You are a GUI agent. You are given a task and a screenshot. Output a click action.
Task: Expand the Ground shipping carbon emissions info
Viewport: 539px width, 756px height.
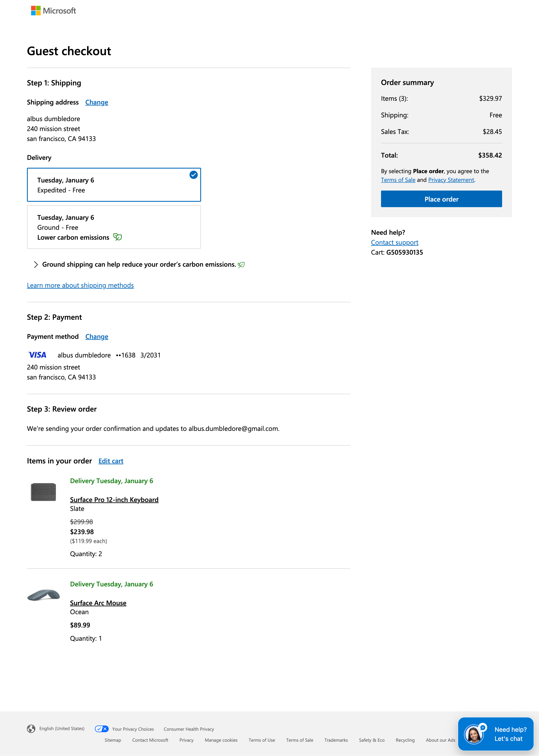pos(36,265)
